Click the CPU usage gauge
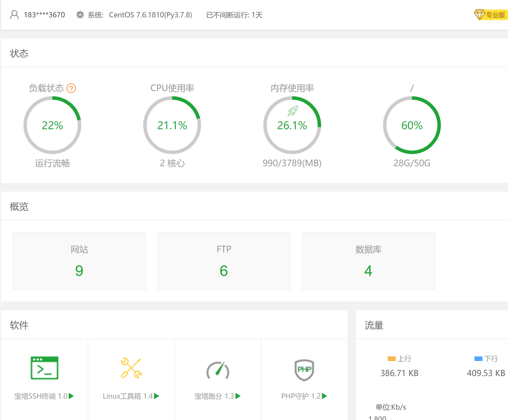Image resolution: width=508 pixels, height=420 pixels. [172, 125]
